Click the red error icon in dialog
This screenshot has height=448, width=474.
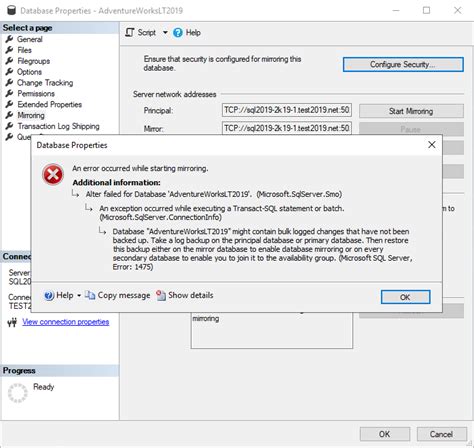tap(53, 174)
